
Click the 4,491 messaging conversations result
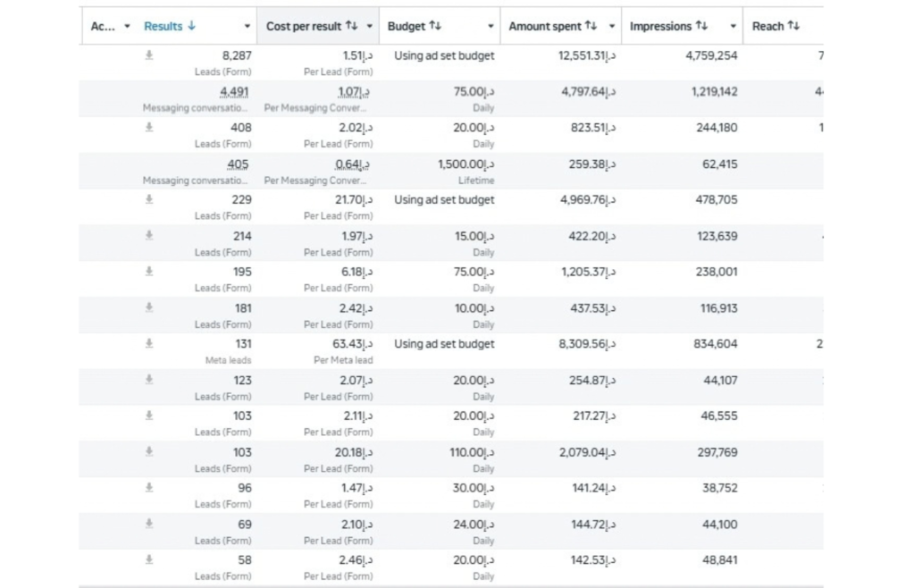(x=234, y=91)
